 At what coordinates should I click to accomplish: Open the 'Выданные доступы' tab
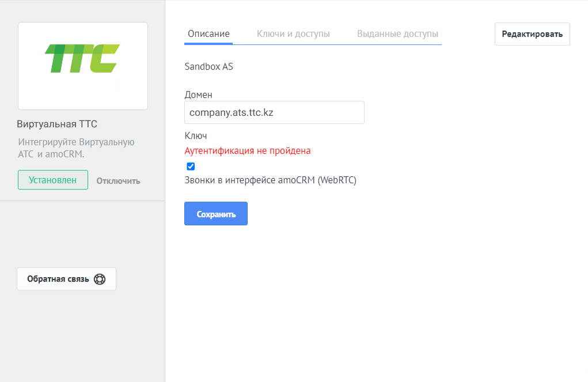pos(397,34)
